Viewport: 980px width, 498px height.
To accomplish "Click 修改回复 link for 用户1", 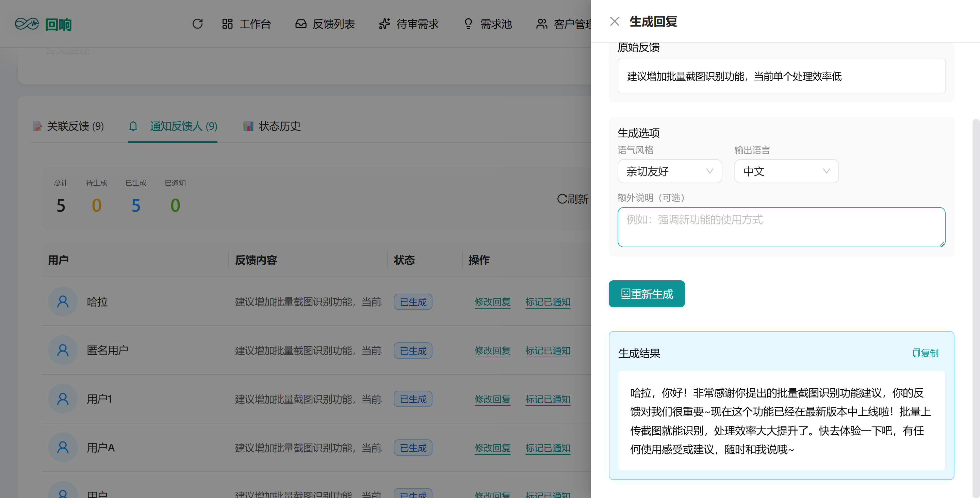I will tap(492, 399).
